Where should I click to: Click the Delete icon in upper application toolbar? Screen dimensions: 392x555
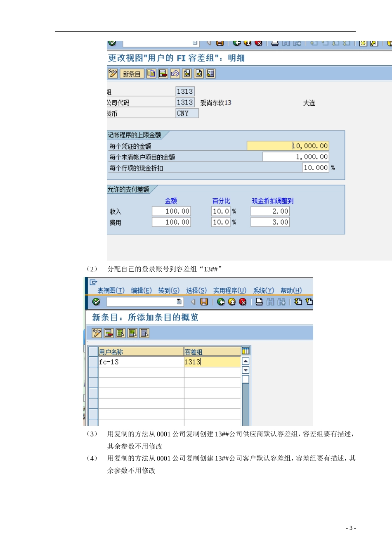click(163, 74)
